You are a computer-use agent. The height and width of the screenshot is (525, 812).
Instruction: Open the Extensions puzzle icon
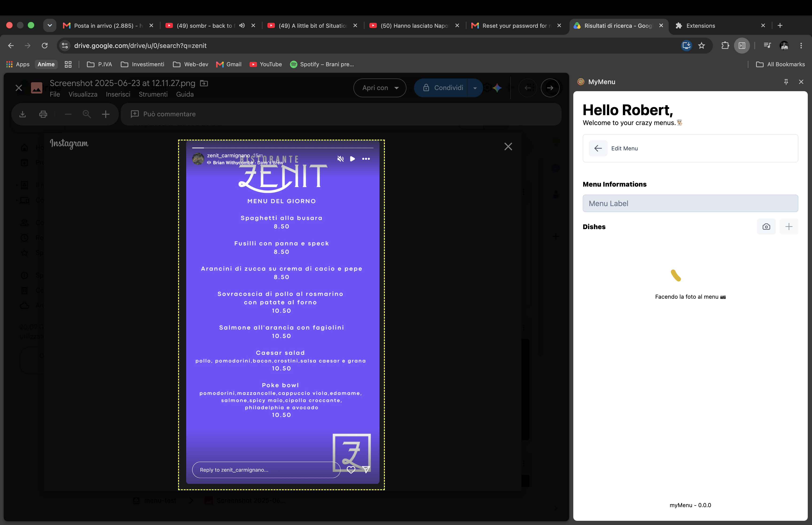point(725,46)
